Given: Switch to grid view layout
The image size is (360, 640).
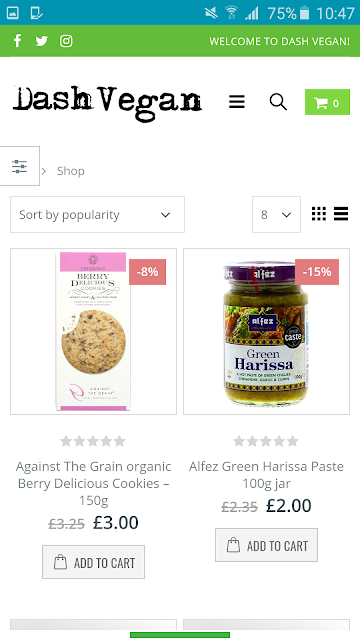Looking at the screenshot, I should [x=319, y=214].
